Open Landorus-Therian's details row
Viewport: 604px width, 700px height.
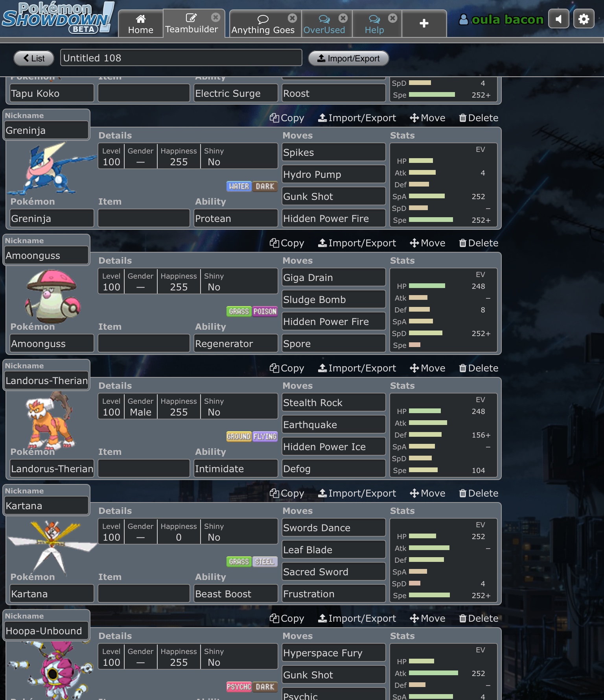[x=188, y=406]
